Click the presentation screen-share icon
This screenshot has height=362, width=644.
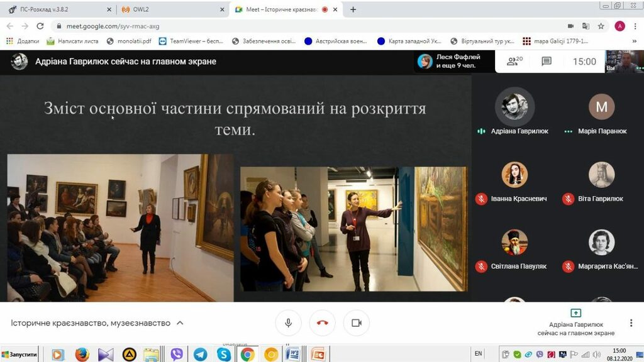[575, 312]
